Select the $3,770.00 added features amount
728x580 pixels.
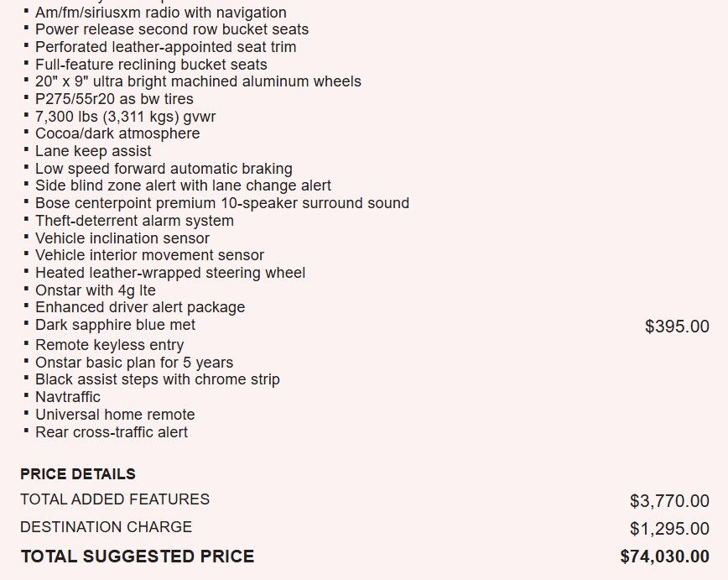(x=669, y=501)
